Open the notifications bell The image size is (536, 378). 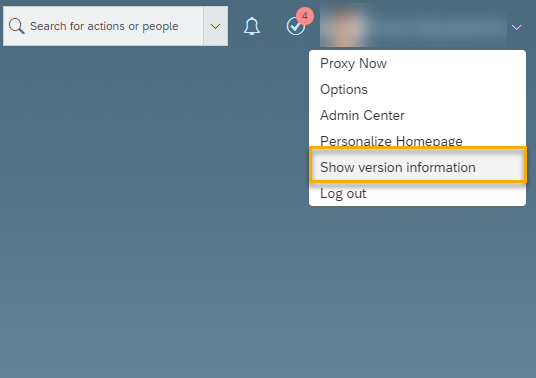point(252,26)
